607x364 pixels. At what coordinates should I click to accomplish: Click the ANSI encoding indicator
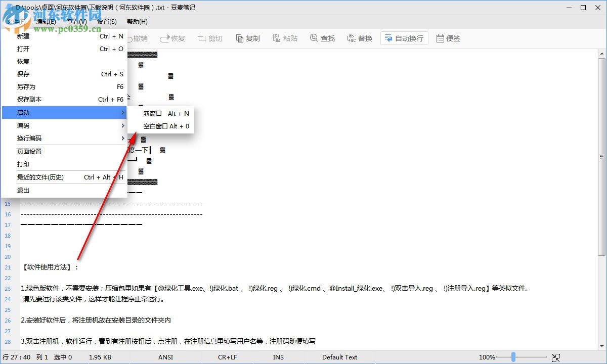[165, 357]
